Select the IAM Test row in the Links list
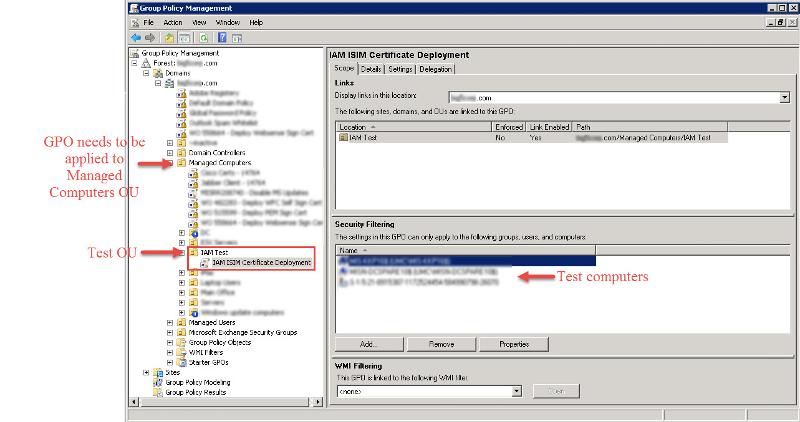This screenshot has height=422, width=800. click(533, 138)
